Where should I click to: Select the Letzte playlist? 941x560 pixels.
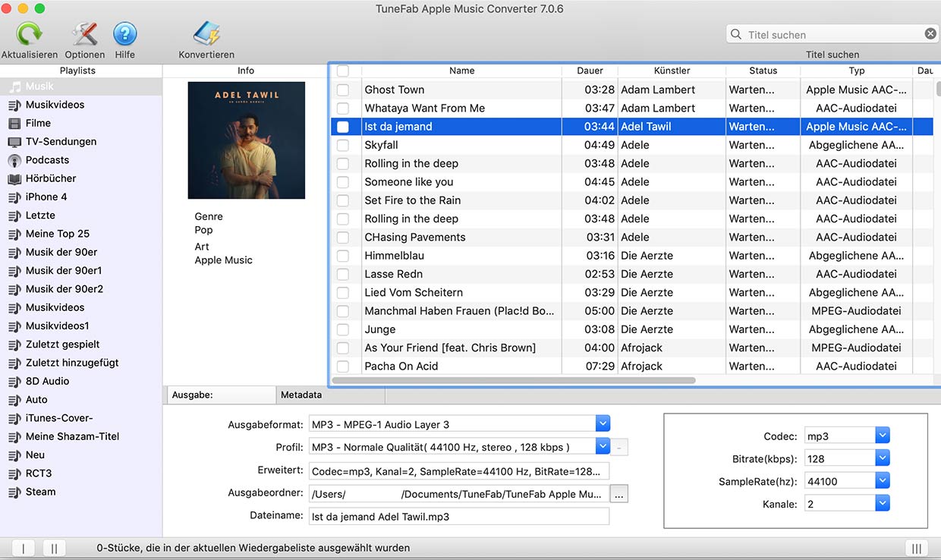(81, 216)
